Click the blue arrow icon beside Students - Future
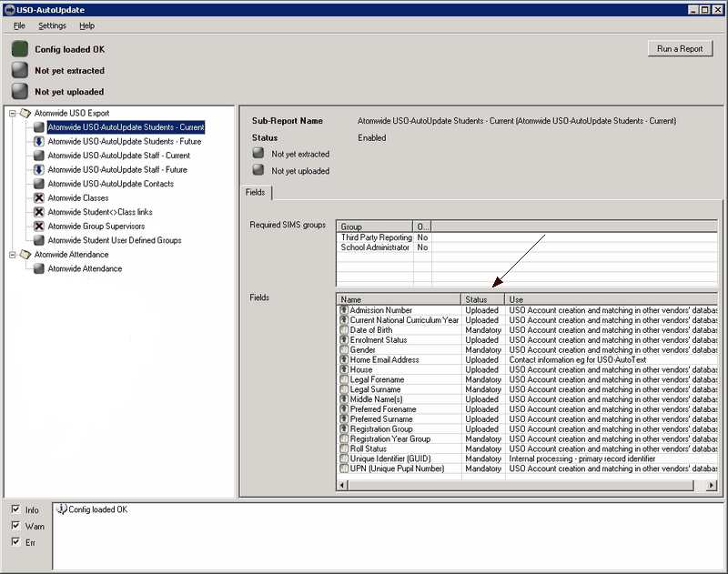The width and height of the screenshot is (728, 574). coord(39,141)
